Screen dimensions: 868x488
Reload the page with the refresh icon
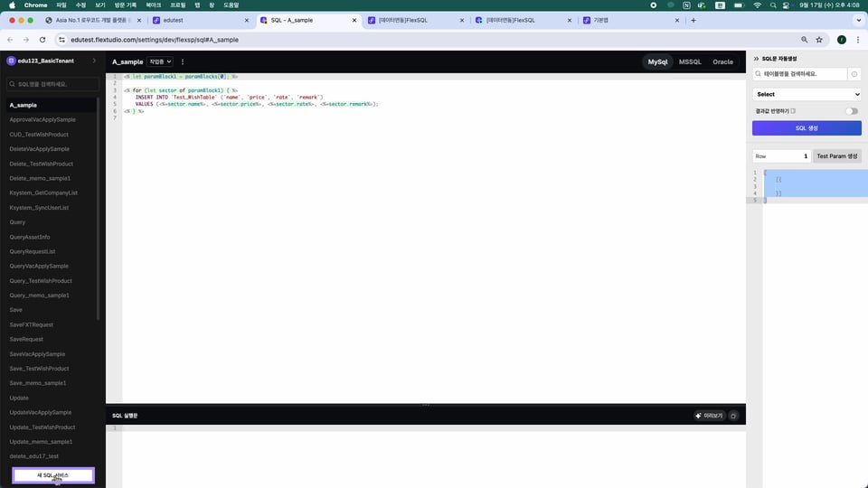click(x=42, y=40)
